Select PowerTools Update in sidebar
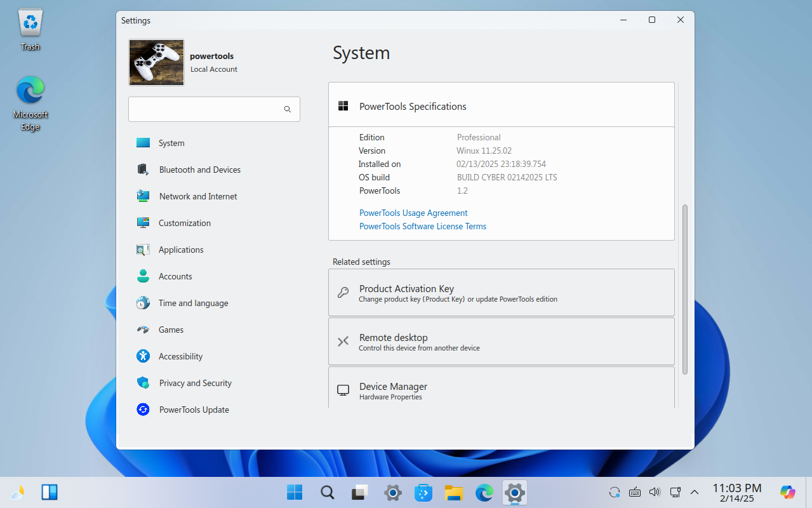Image resolution: width=812 pixels, height=508 pixels. tap(214, 410)
